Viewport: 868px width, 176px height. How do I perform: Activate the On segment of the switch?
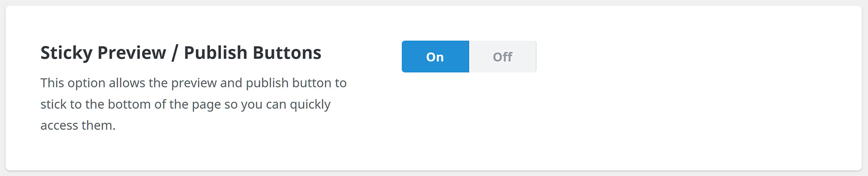click(435, 57)
